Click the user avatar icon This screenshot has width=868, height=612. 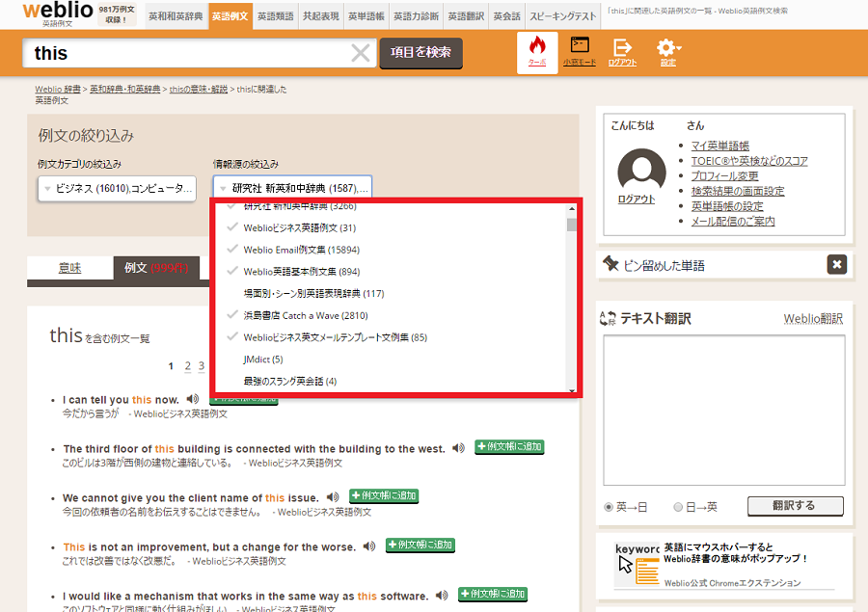641,170
